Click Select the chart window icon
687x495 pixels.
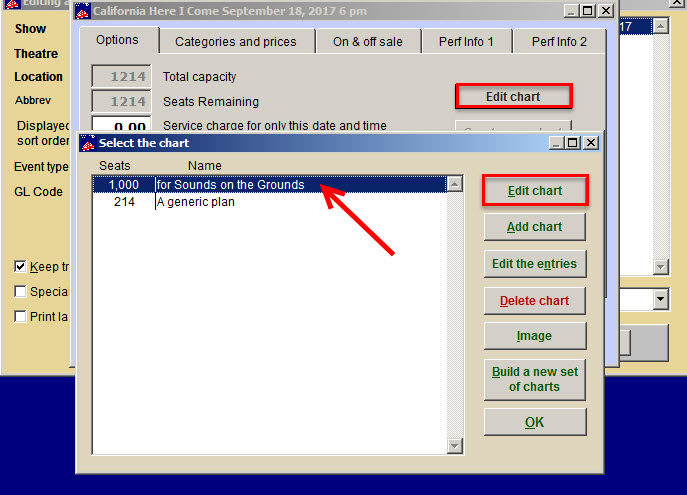tap(88, 143)
